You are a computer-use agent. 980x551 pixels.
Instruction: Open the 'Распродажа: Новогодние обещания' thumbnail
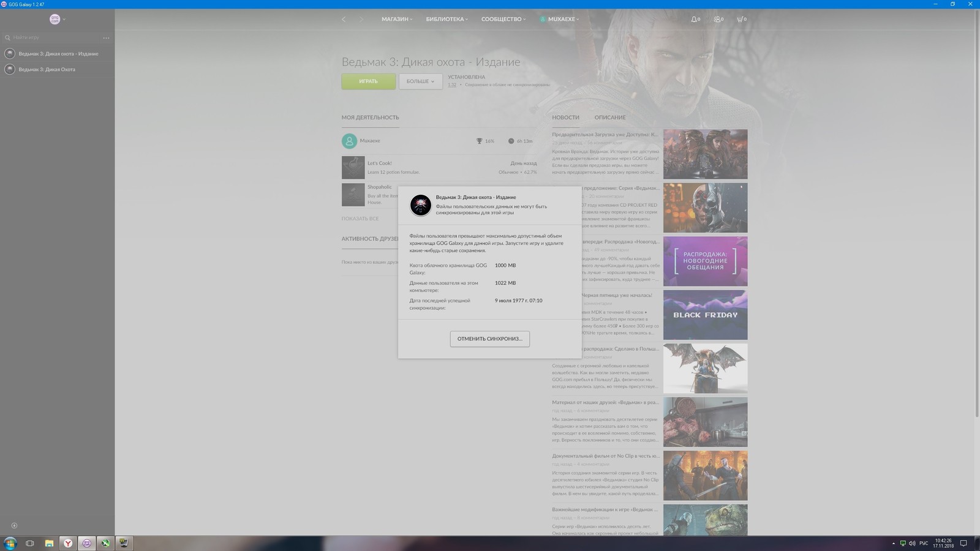click(x=705, y=261)
